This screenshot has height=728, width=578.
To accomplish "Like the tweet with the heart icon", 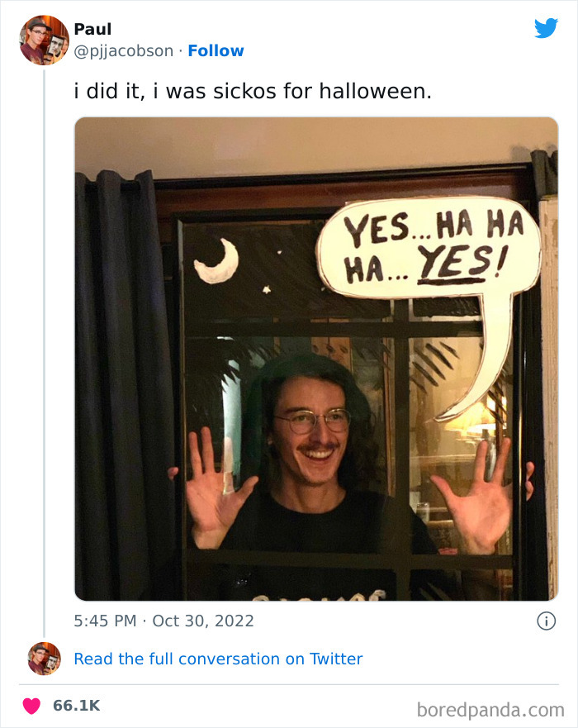I will 31,706.
